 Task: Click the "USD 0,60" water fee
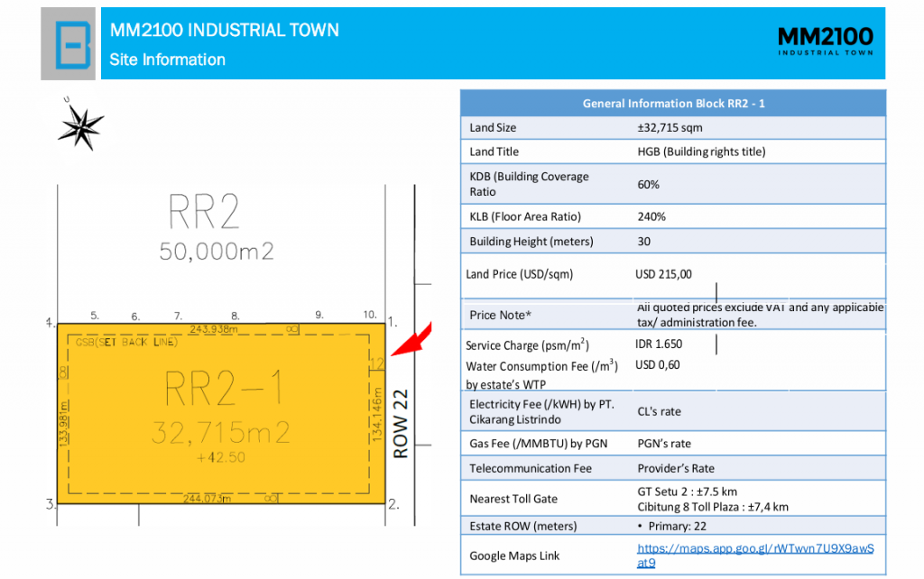tap(657, 365)
